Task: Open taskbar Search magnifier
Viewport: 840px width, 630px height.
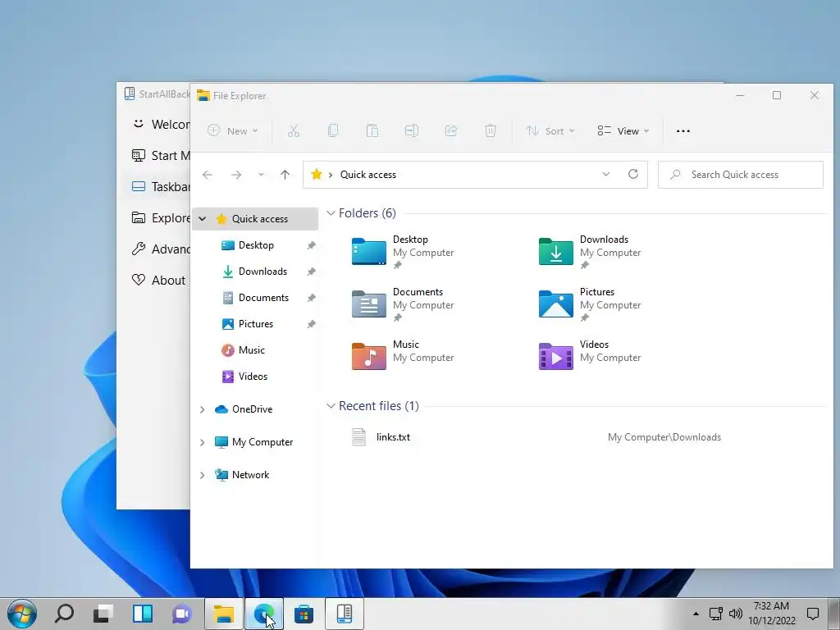Action: (x=64, y=614)
